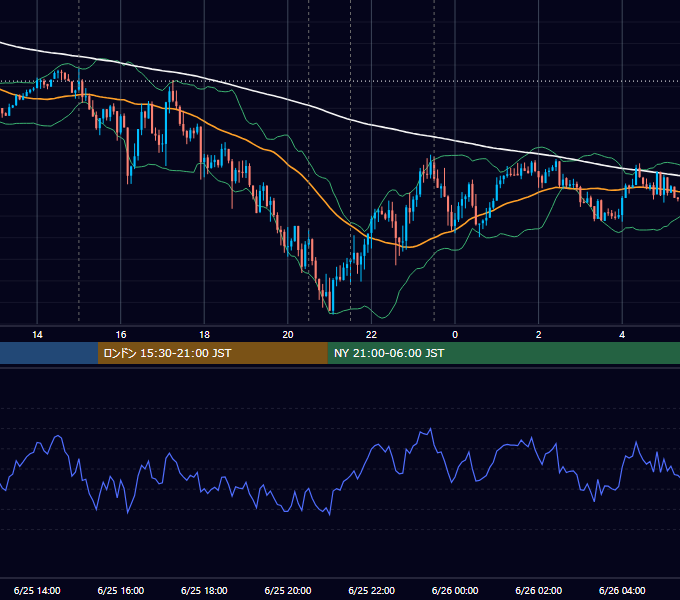Click the 18 hour label on price chart axis
This screenshot has height=600, width=680.
click(204, 335)
